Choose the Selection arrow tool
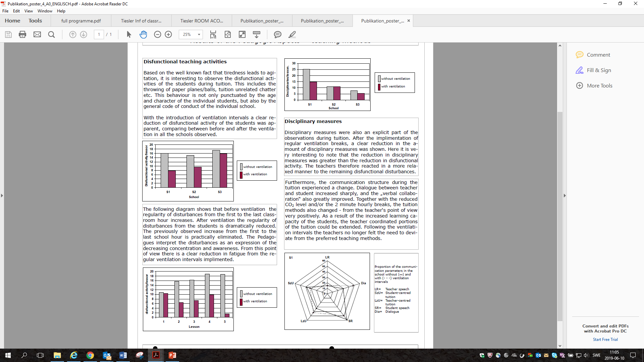The image size is (644, 362). pos(129,35)
